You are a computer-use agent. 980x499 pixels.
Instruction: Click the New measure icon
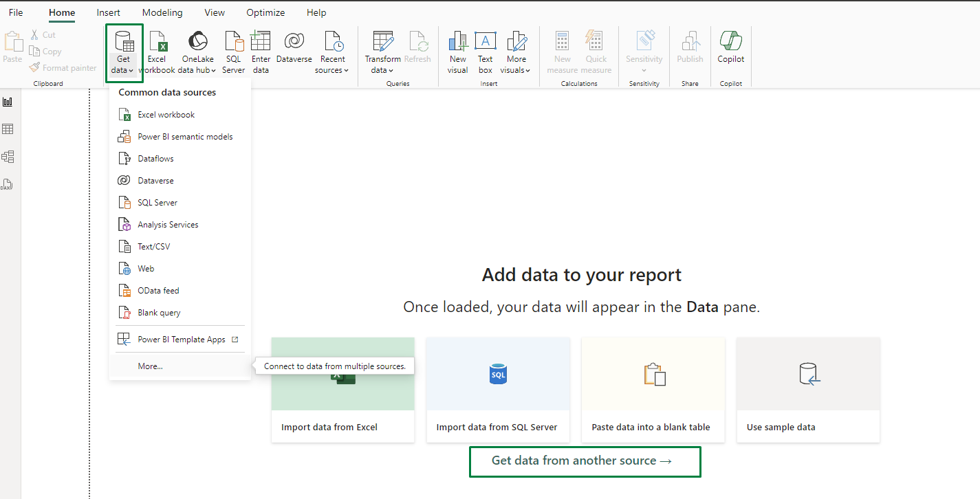coord(563,53)
